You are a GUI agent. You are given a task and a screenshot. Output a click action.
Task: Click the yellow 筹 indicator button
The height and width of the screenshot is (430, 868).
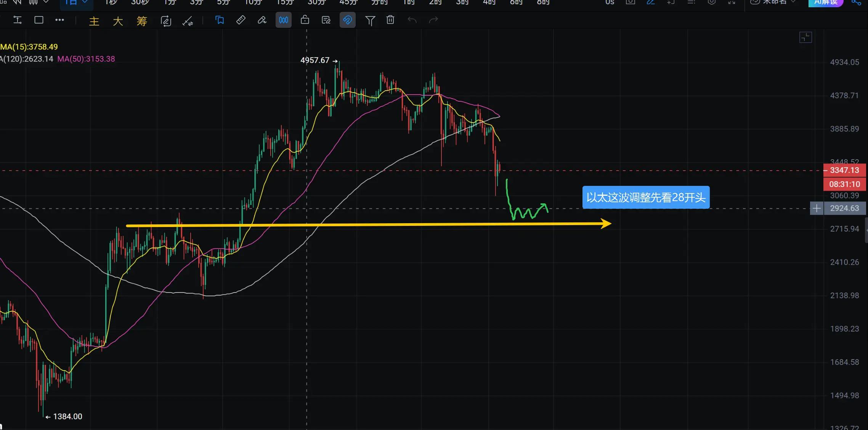(x=142, y=21)
